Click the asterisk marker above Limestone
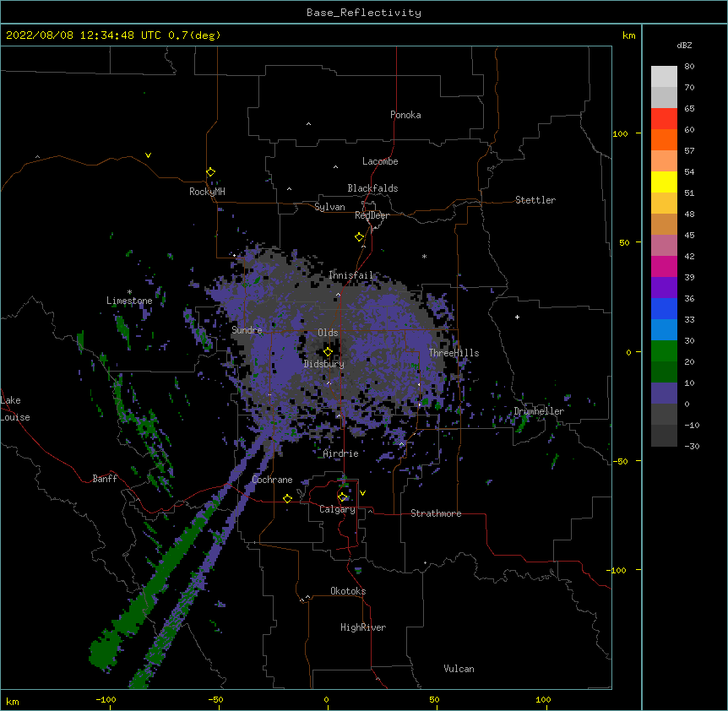The height and width of the screenshot is (711, 728). 129,291
